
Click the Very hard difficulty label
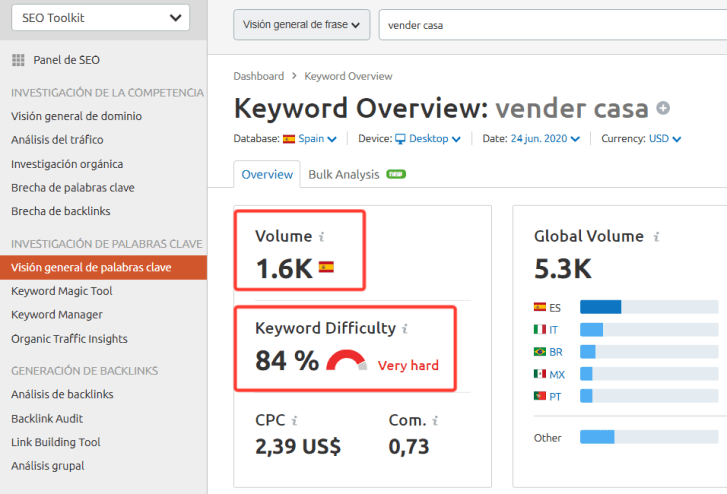[x=408, y=366]
